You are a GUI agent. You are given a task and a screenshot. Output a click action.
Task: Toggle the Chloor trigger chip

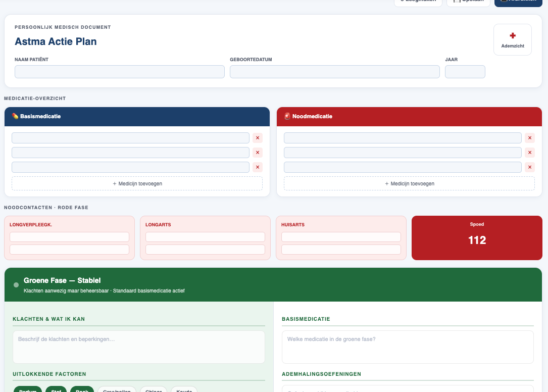[154, 389]
